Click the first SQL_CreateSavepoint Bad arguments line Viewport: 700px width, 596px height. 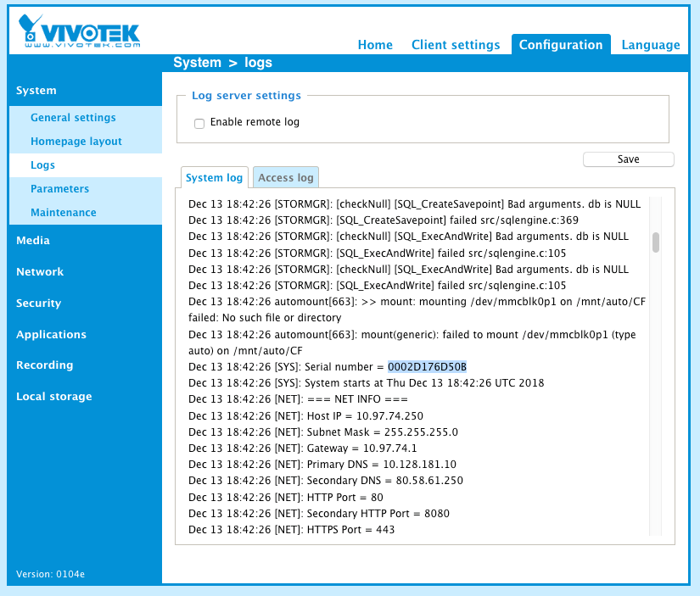tap(414, 203)
